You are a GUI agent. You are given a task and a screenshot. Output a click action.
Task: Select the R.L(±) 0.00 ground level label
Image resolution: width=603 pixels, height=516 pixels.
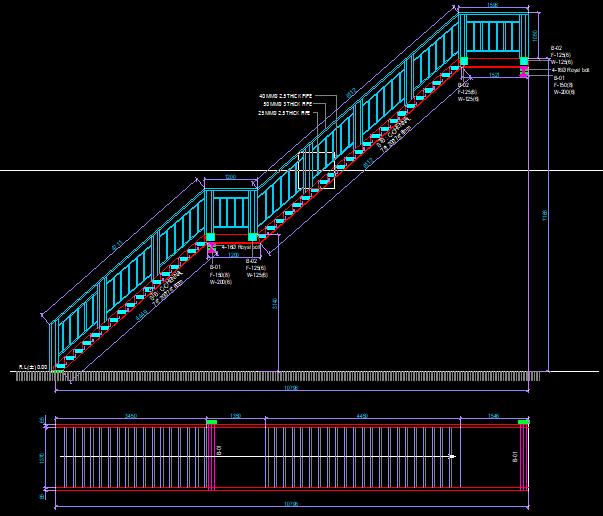coord(32,367)
